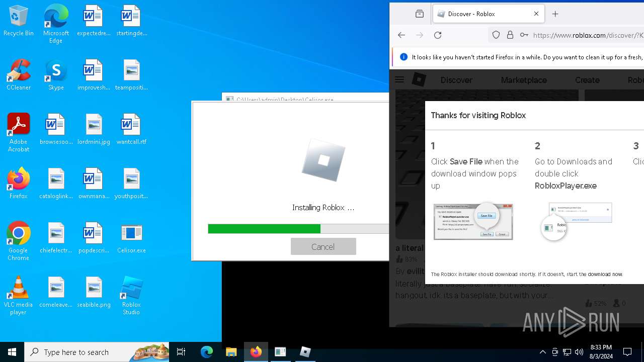644x362 pixels.
Task: Reload the Roblox page in Firefox
Action: pos(438,35)
